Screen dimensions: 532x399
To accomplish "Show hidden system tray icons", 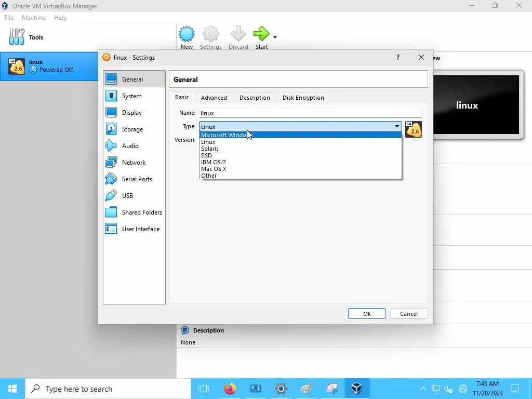I will [423, 389].
